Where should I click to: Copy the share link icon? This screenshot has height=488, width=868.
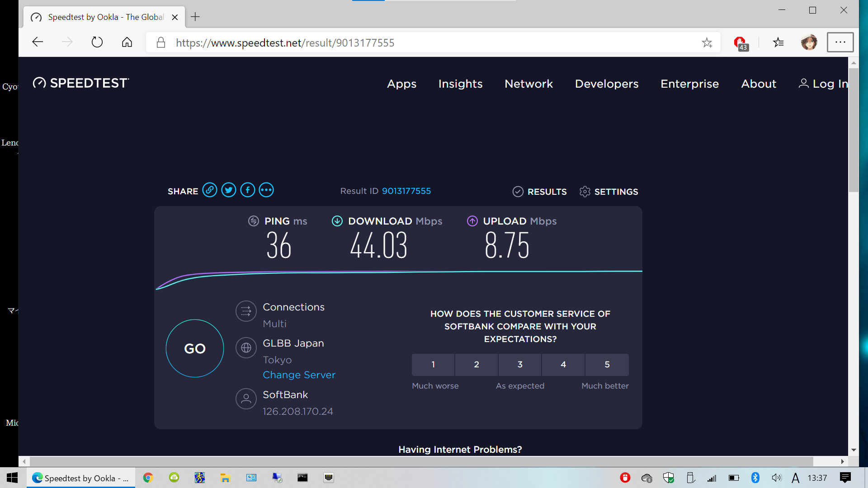[209, 190]
